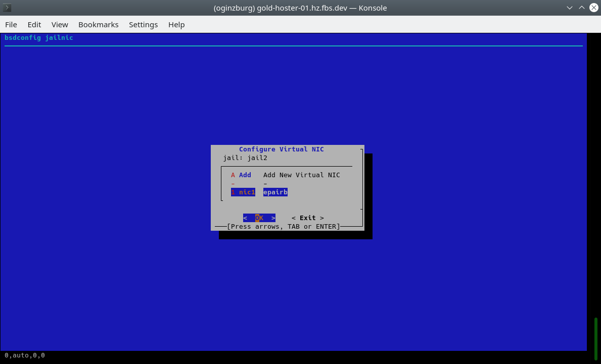The height and width of the screenshot is (364, 601).
Task: Open the View menu
Action: click(x=60, y=25)
